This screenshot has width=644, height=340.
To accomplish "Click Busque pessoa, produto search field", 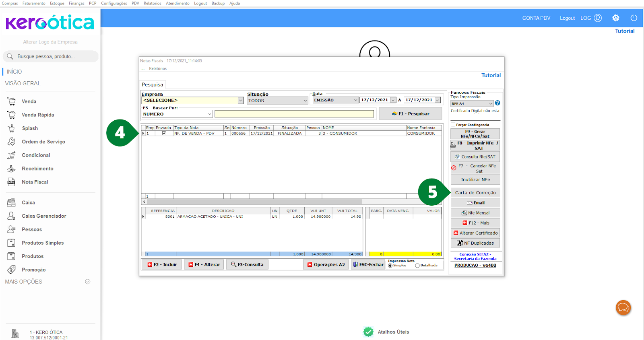I will 51,56.
